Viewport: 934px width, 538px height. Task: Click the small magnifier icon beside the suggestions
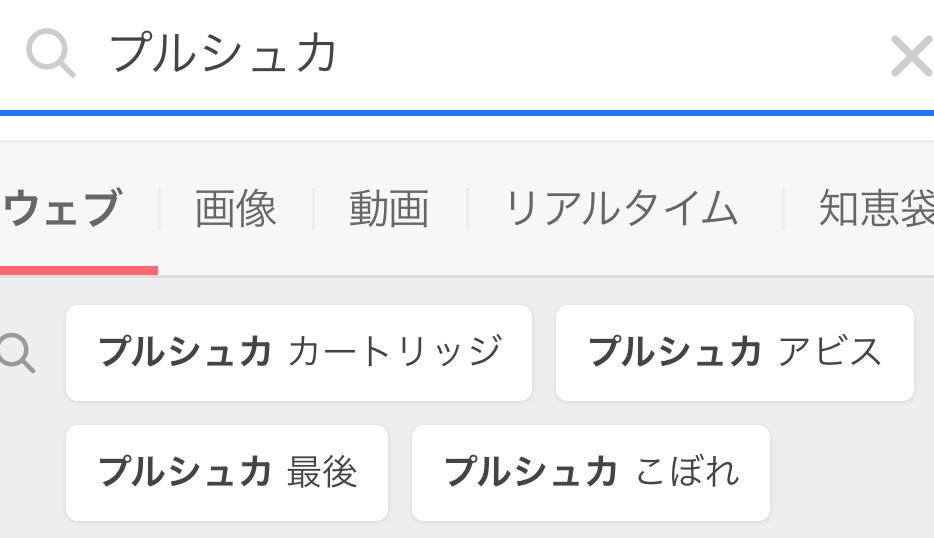point(17,353)
